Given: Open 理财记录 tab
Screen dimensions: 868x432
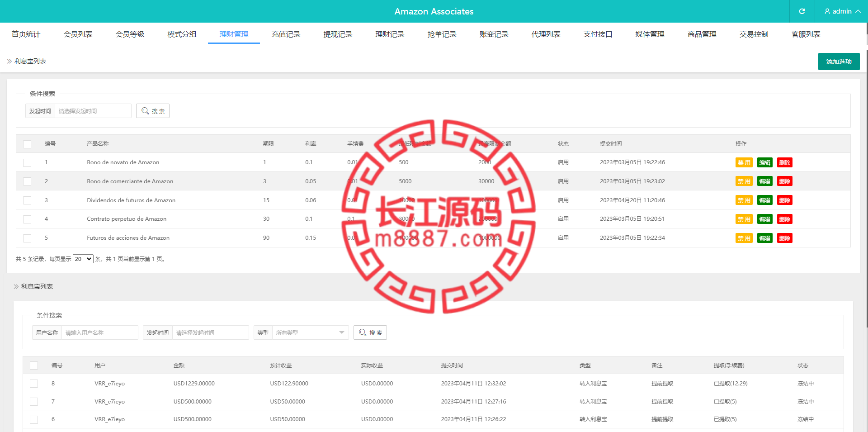Looking at the screenshot, I should (x=390, y=34).
